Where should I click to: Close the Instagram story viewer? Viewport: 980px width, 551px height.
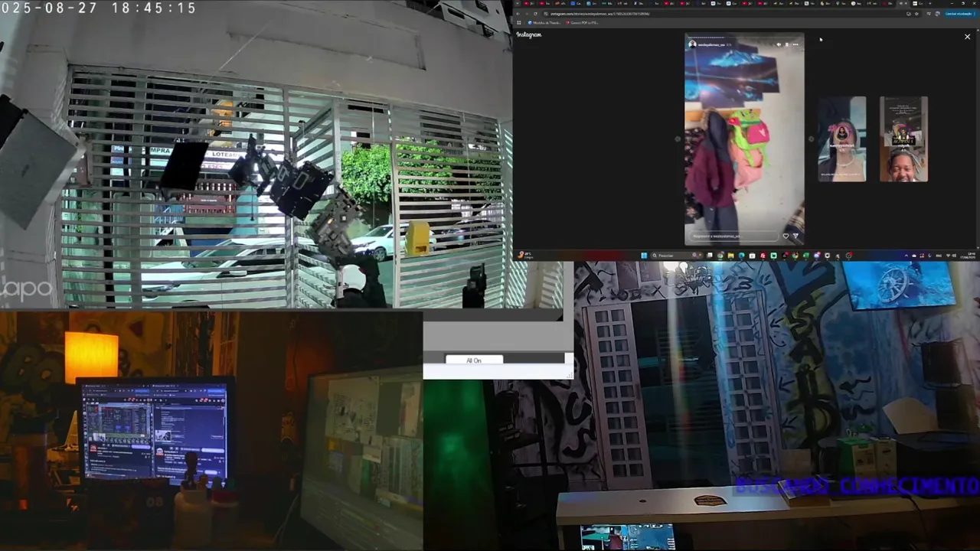pyautogui.click(x=967, y=37)
